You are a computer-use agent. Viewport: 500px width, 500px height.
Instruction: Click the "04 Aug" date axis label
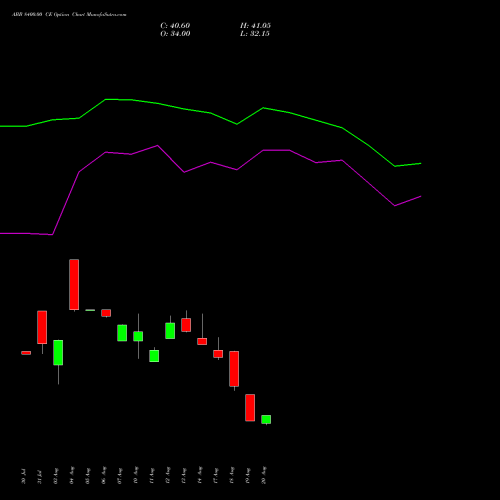[72, 475]
